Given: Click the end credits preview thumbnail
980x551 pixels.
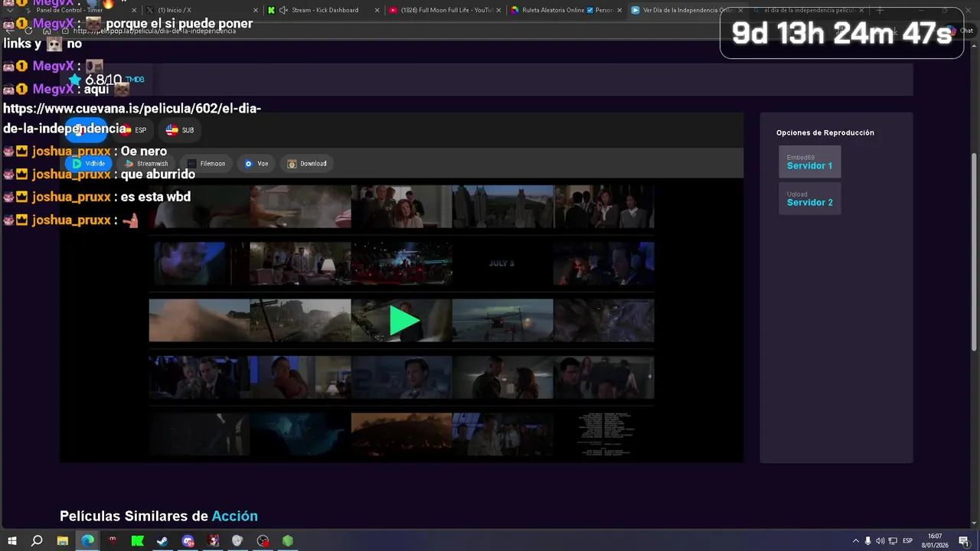Looking at the screenshot, I should [604, 435].
